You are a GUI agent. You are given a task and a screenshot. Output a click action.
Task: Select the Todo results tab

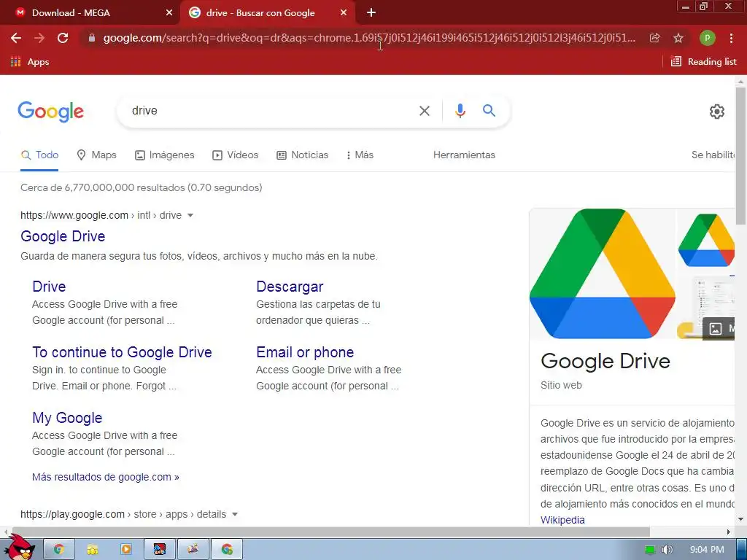coord(39,155)
